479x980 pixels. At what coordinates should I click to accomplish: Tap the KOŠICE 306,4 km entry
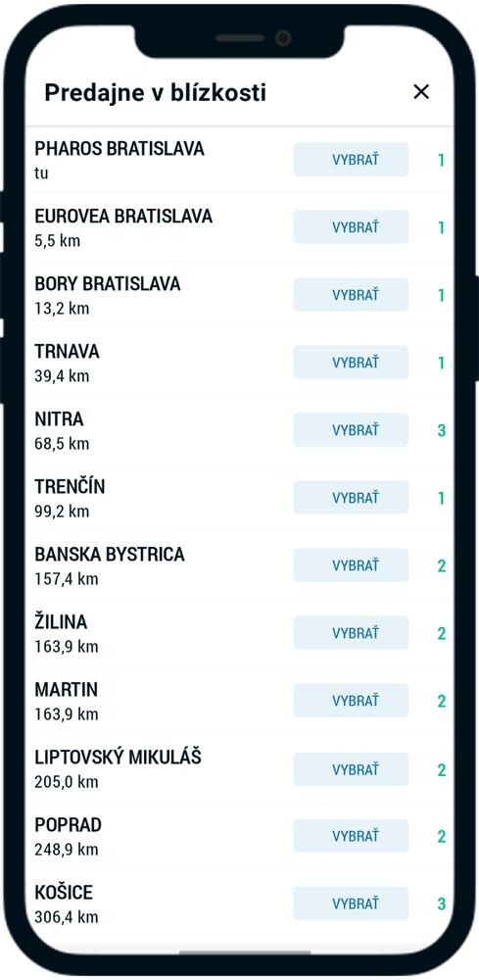(x=239, y=904)
